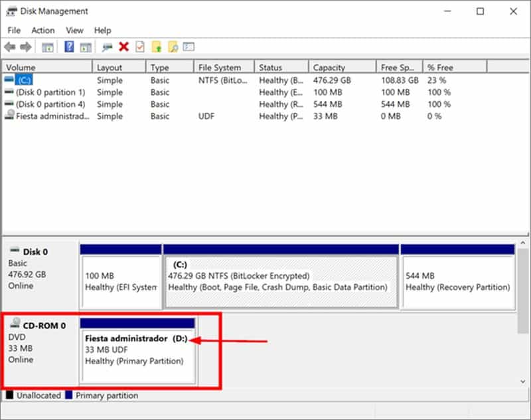Click the connect drive icon in toolbar

tap(107, 47)
